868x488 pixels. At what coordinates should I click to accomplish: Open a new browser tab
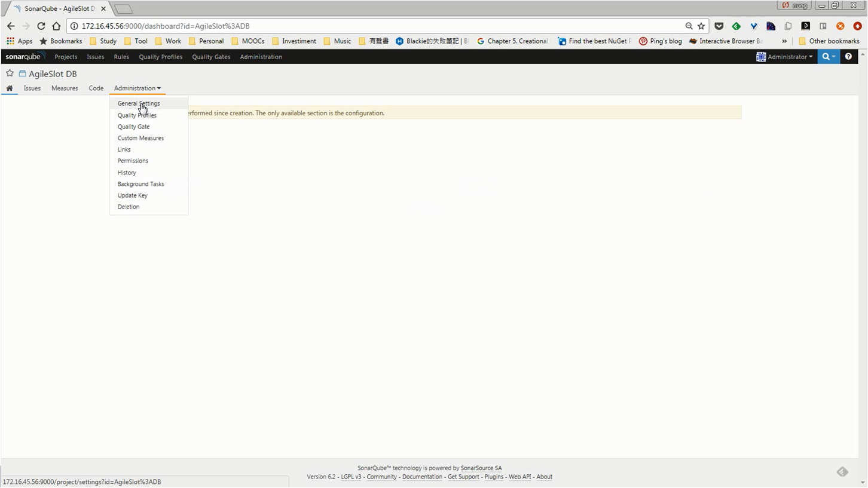coord(123,9)
